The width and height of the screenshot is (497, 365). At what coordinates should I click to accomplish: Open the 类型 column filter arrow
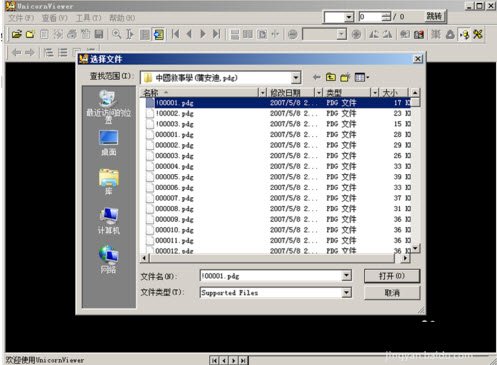(x=375, y=93)
